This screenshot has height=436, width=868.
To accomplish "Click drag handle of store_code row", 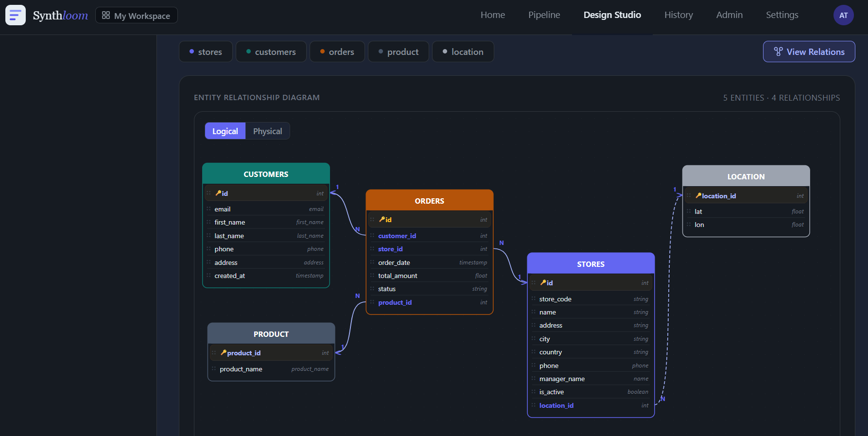I will (x=534, y=299).
